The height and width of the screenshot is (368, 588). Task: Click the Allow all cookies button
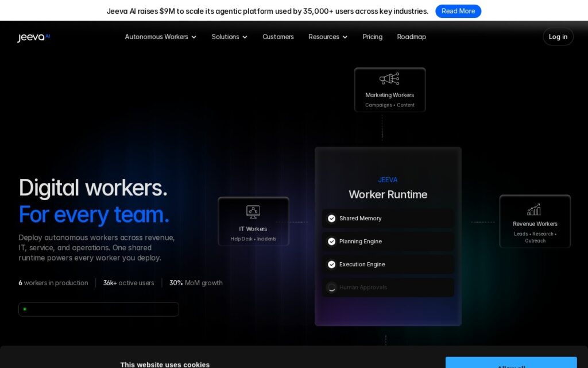click(x=511, y=363)
